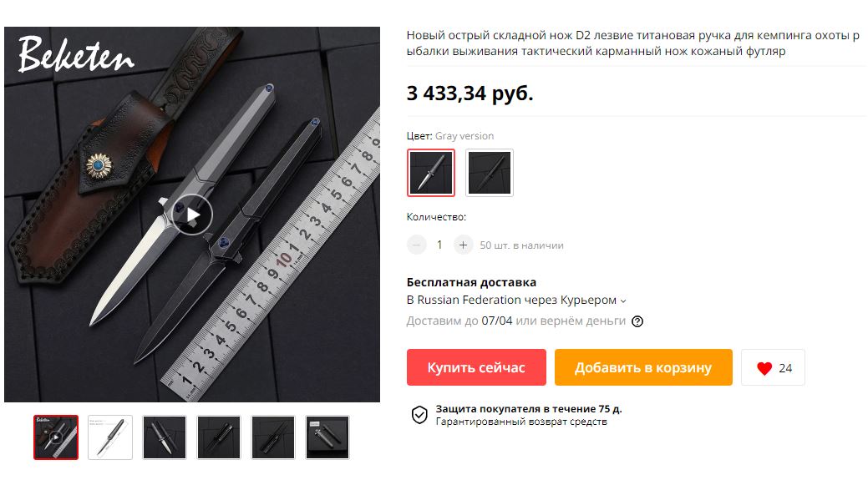Click the red heart wishlist icon
The width and height of the screenshot is (868, 480).
(764, 368)
